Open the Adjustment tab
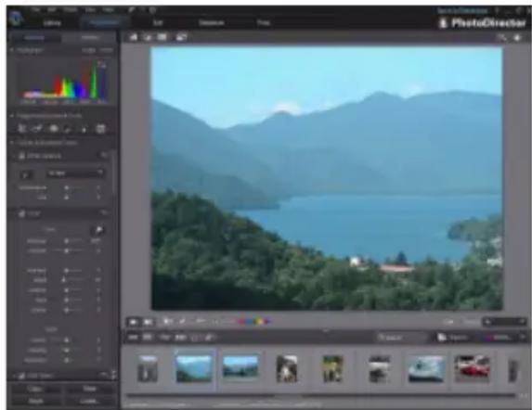Screen dimensions: 532x410 coord(104,22)
